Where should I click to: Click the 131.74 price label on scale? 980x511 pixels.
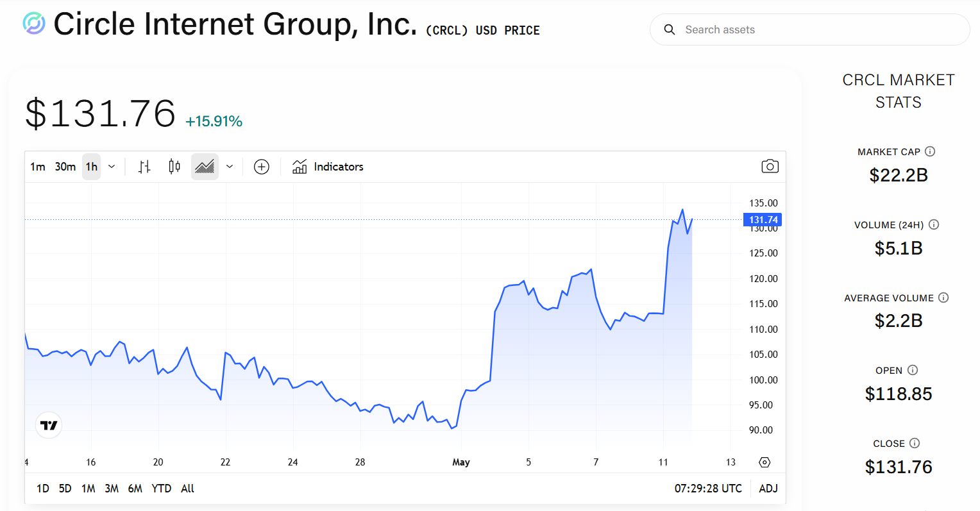pos(763,220)
